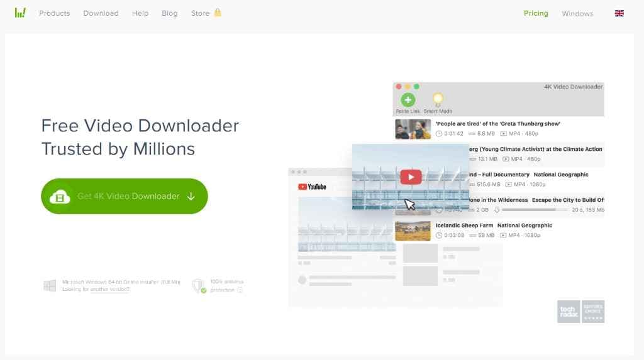Screen dimensions: 644x360
Task: Click the clock icon beside 0:01:42
Action: (x=438, y=133)
